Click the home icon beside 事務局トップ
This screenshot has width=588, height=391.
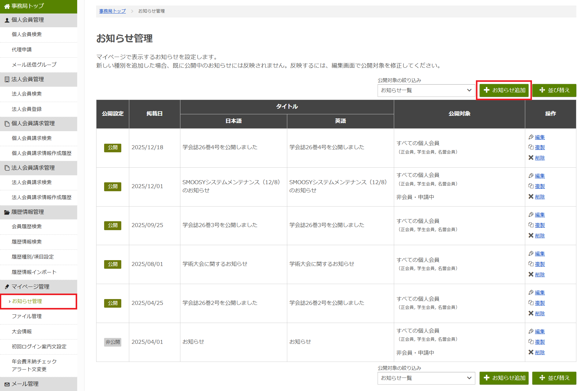(x=6, y=6)
